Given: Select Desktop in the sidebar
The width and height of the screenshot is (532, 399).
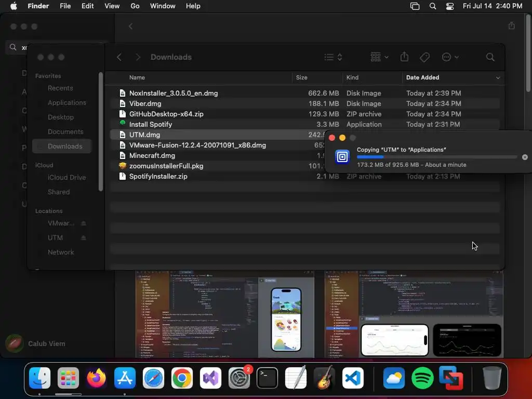Looking at the screenshot, I should tap(60, 117).
